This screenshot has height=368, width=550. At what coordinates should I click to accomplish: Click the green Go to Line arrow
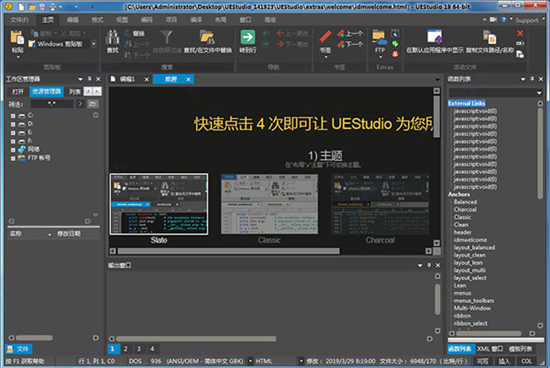(x=248, y=37)
